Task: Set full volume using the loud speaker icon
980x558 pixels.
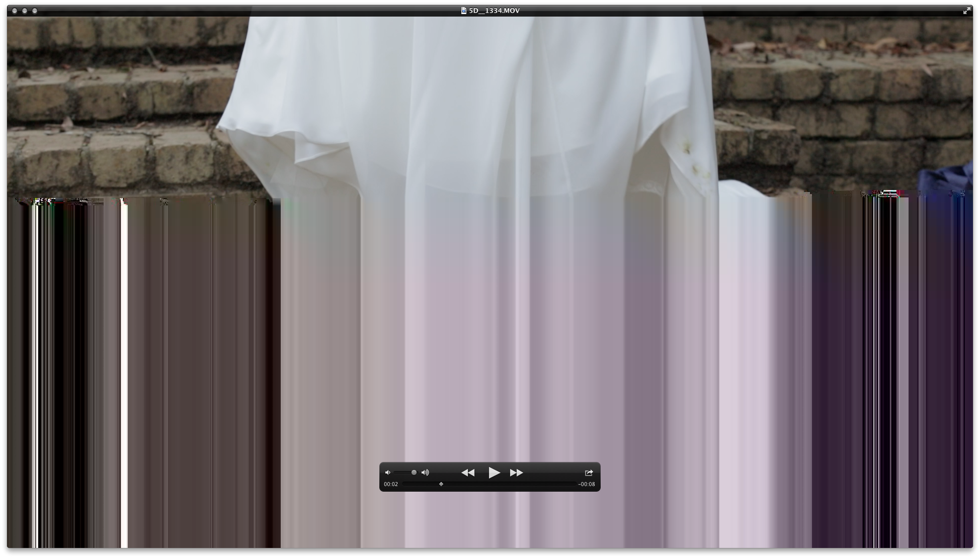Action: point(426,473)
